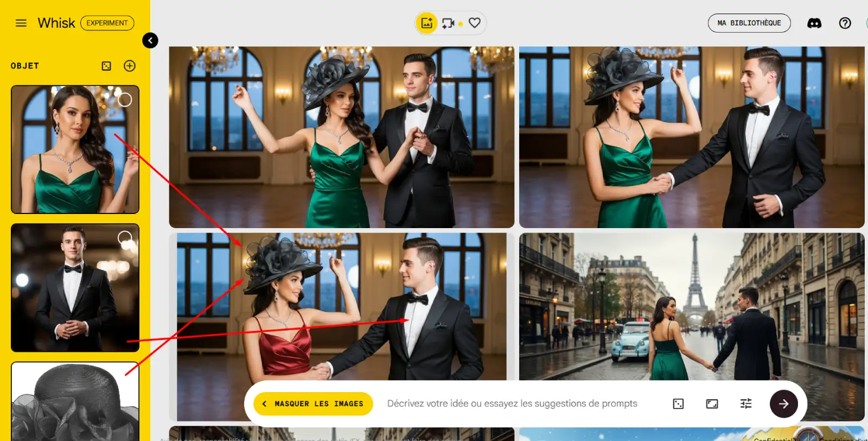The image size is (868, 441).
Task: Open the favorites heart tab
Action: [x=475, y=23]
